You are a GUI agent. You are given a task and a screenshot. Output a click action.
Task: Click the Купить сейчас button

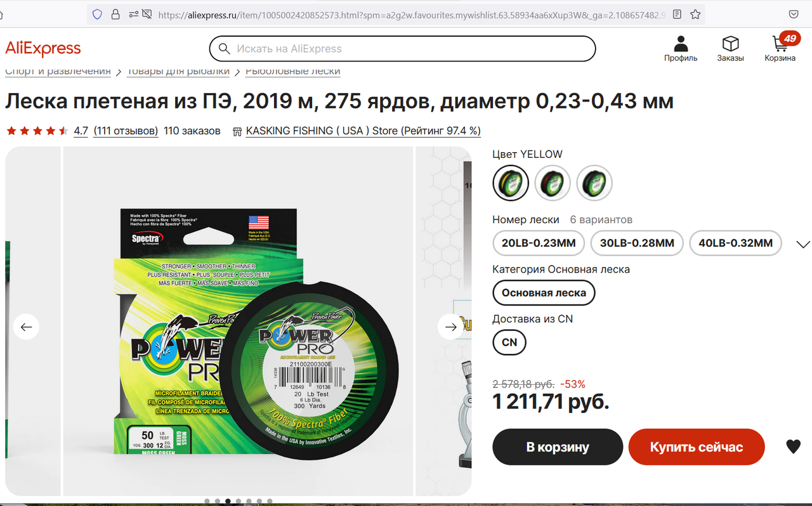697,447
